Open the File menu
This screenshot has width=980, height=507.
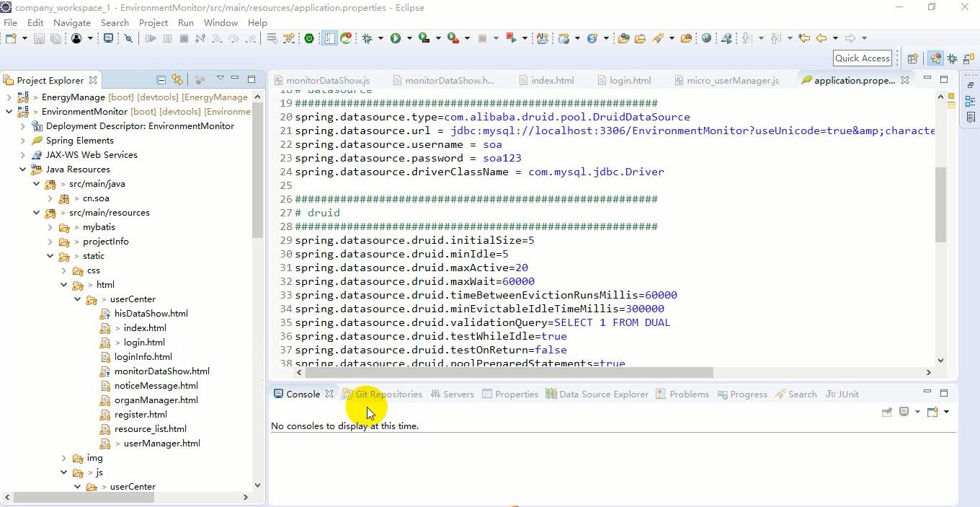(x=10, y=22)
